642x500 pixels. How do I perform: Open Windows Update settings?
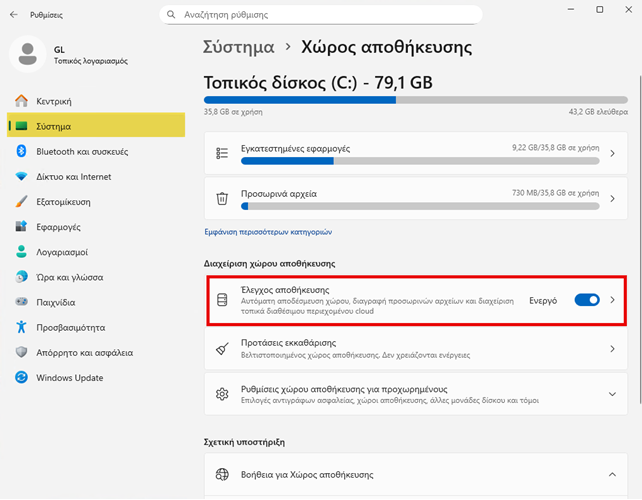[x=96, y=377]
